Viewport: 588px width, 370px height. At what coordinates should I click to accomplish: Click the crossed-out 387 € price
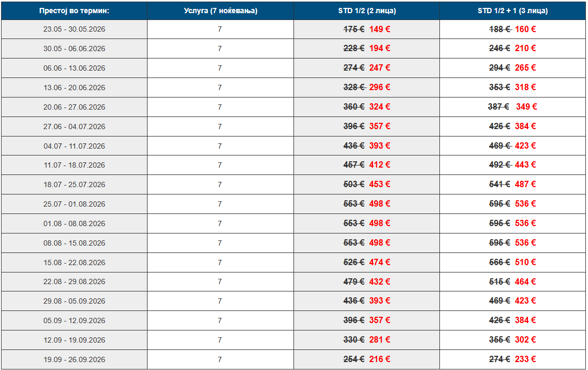pyautogui.click(x=498, y=106)
